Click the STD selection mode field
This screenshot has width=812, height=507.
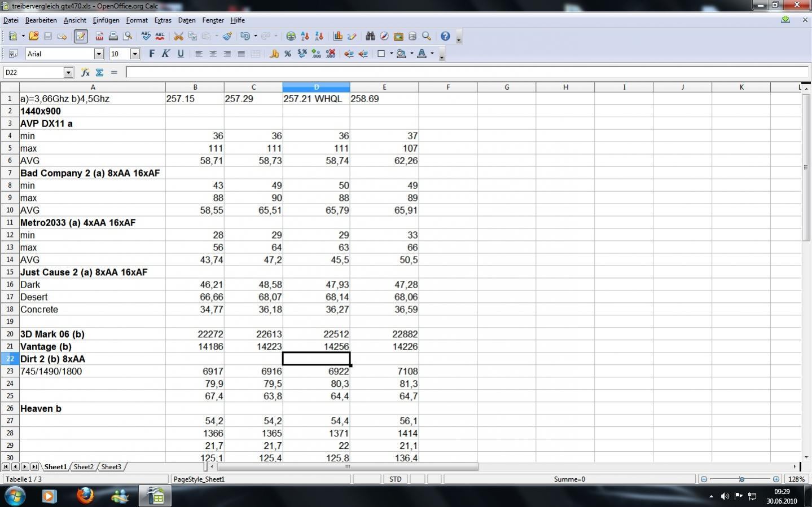396,479
